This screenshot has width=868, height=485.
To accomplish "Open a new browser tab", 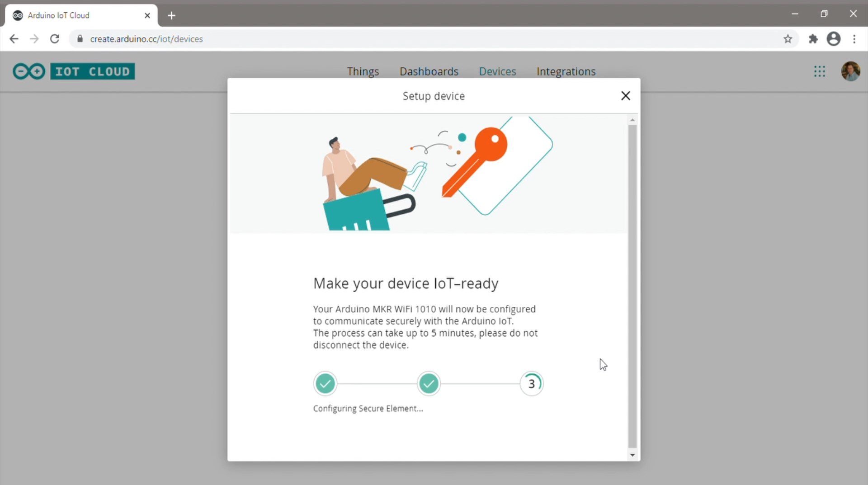I will pos(171,15).
